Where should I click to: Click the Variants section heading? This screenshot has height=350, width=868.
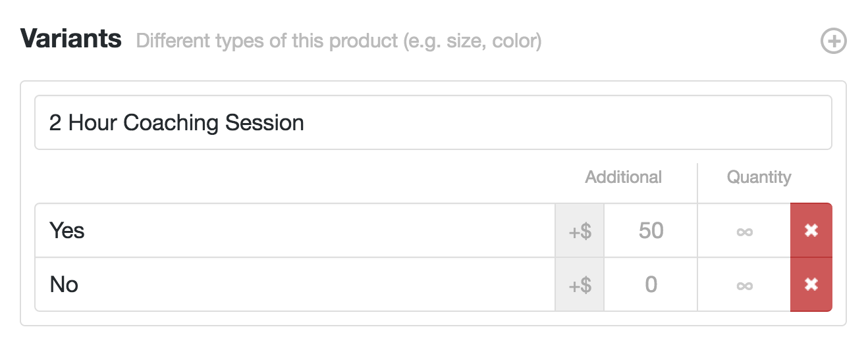(x=71, y=39)
